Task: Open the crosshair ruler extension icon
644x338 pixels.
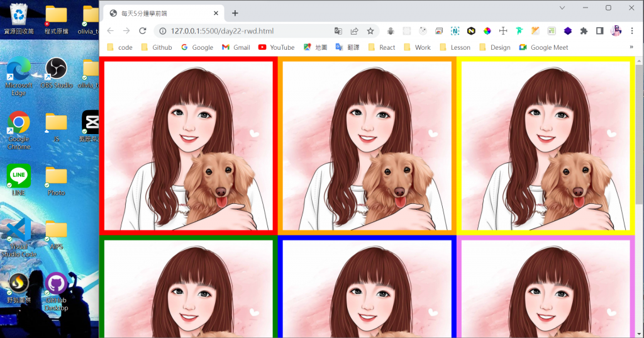Action: tap(503, 31)
